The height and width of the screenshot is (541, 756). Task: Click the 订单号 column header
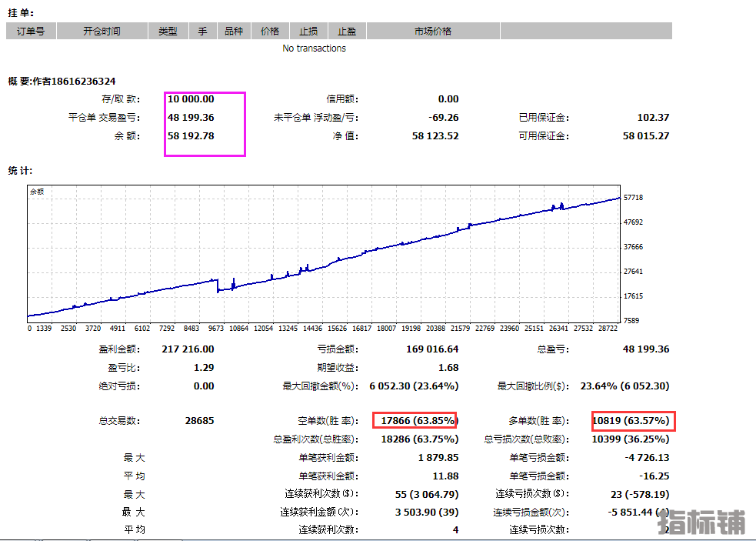click(x=31, y=32)
